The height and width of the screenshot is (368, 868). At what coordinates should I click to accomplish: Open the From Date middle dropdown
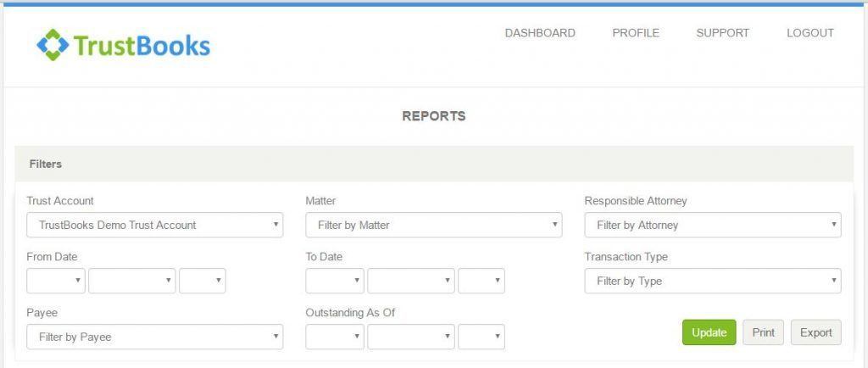tap(131, 282)
